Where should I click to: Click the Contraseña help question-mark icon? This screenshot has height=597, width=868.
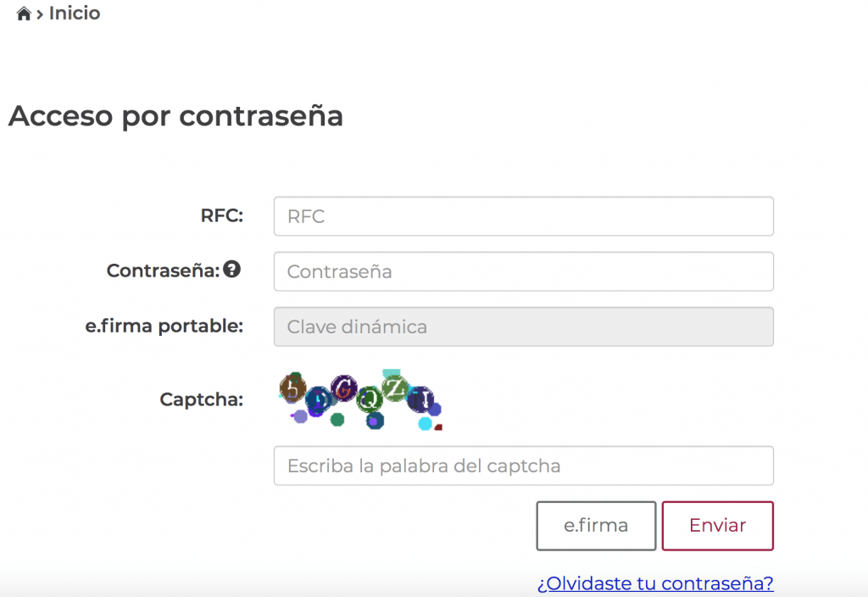[x=232, y=269]
